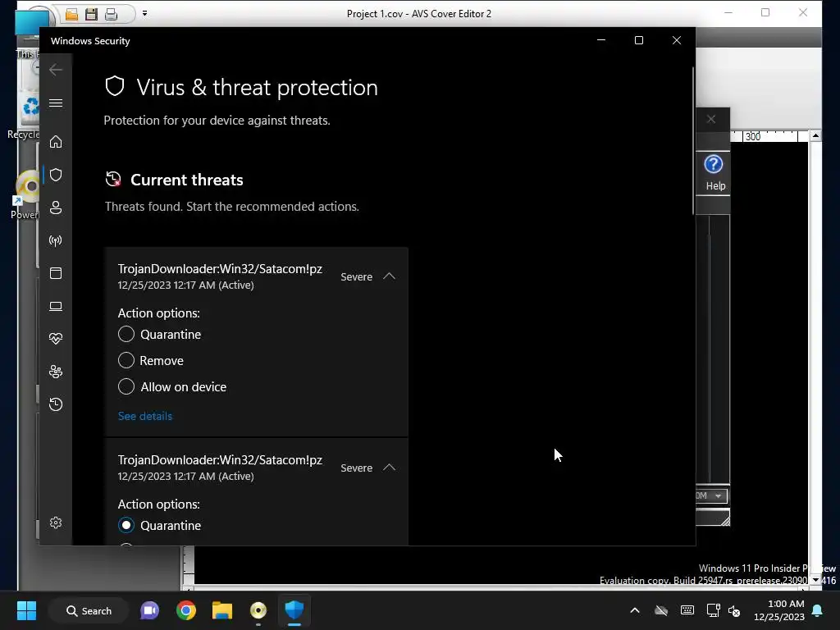This screenshot has width=840, height=630.
Task: Open Protection history clock icon
Action: (x=56, y=404)
